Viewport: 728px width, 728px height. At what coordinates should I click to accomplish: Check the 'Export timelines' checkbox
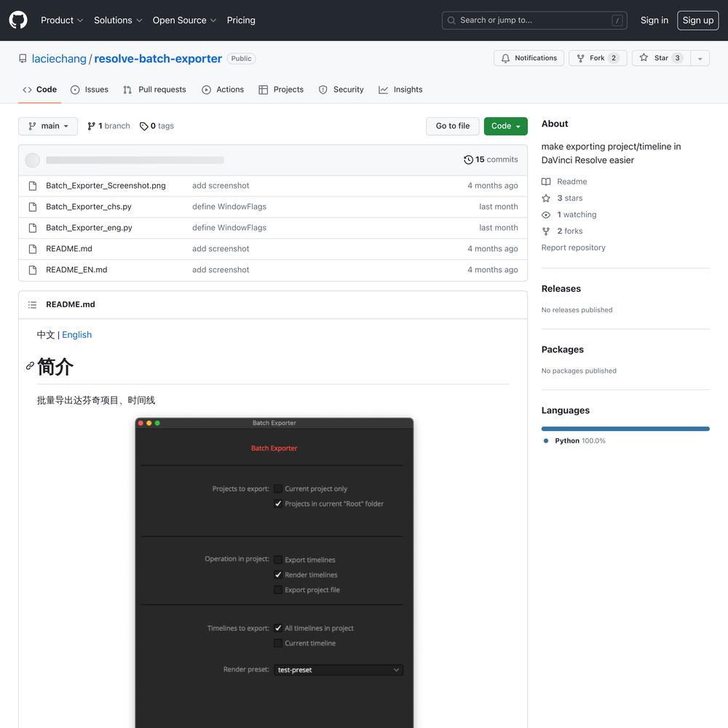(277, 559)
